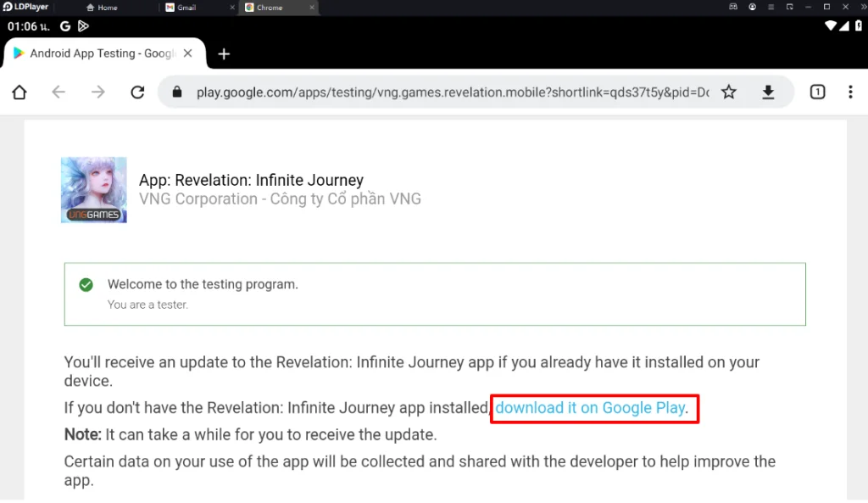Click the green checkmark tester icon
The height and width of the screenshot is (503, 868).
pyautogui.click(x=86, y=285)
